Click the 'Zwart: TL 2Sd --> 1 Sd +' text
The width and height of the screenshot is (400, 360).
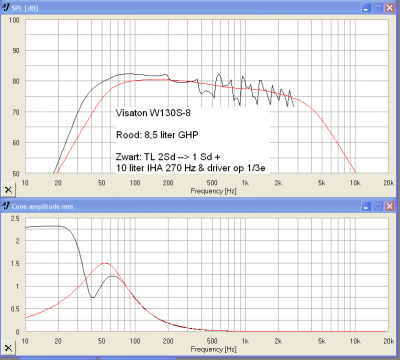click(x=168, y=157)
